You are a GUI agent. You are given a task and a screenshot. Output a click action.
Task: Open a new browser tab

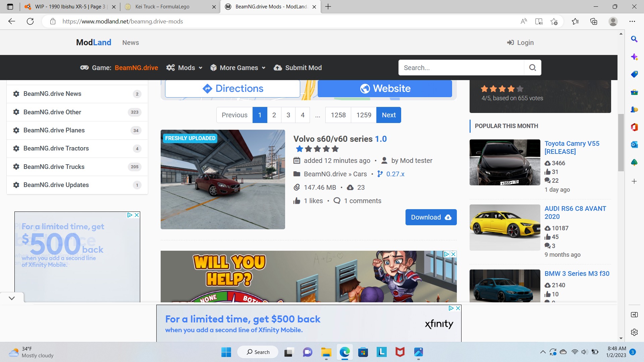(x=328, y=7)
